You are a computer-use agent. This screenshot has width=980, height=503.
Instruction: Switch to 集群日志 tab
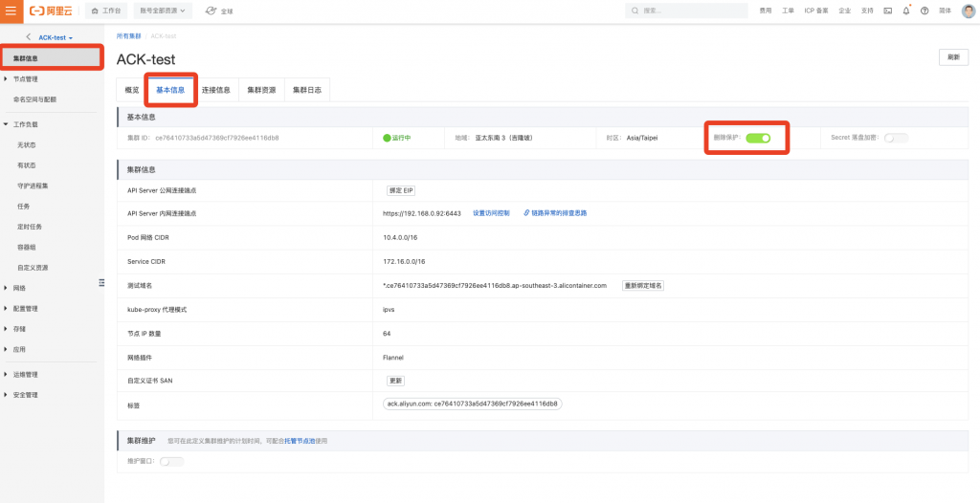(x=307, y=90)
